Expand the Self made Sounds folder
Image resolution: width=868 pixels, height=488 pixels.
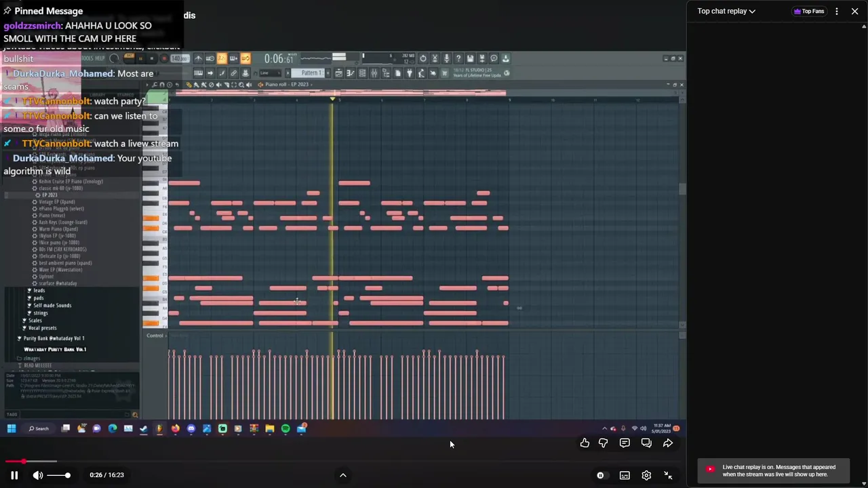point(52,306)
